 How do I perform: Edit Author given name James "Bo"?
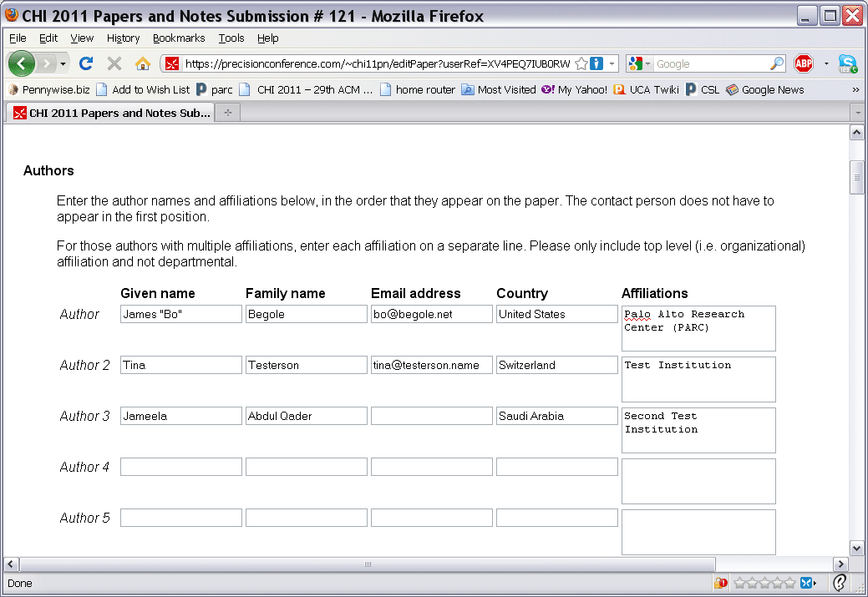[x=181, y=314]
